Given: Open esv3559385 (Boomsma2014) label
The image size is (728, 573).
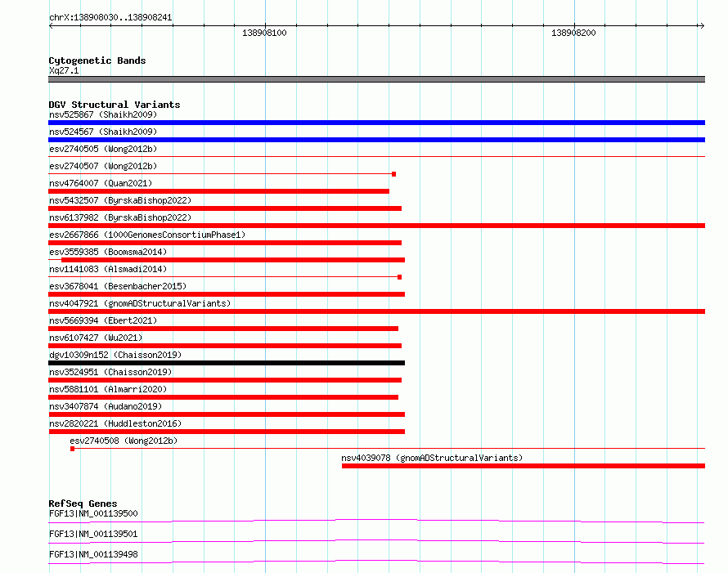Looking at the screenshot, I should 108,252.
